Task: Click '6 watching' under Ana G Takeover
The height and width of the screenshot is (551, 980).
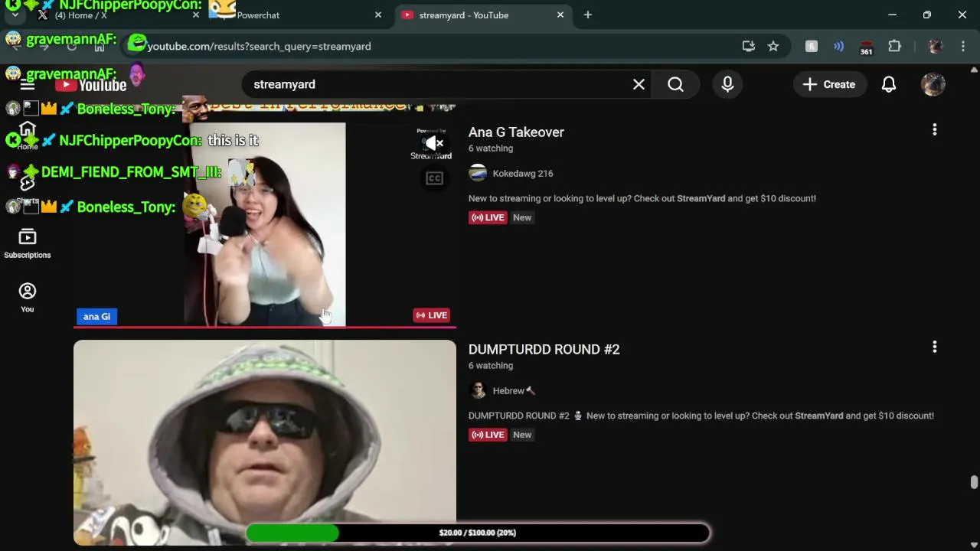Action: 491,148
